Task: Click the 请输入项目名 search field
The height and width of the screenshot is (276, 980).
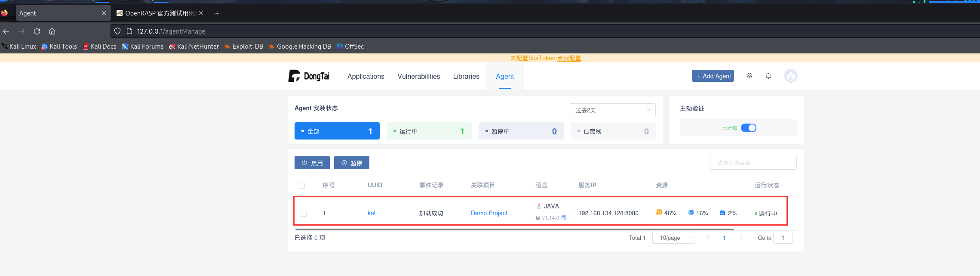Action: (753, 163)
